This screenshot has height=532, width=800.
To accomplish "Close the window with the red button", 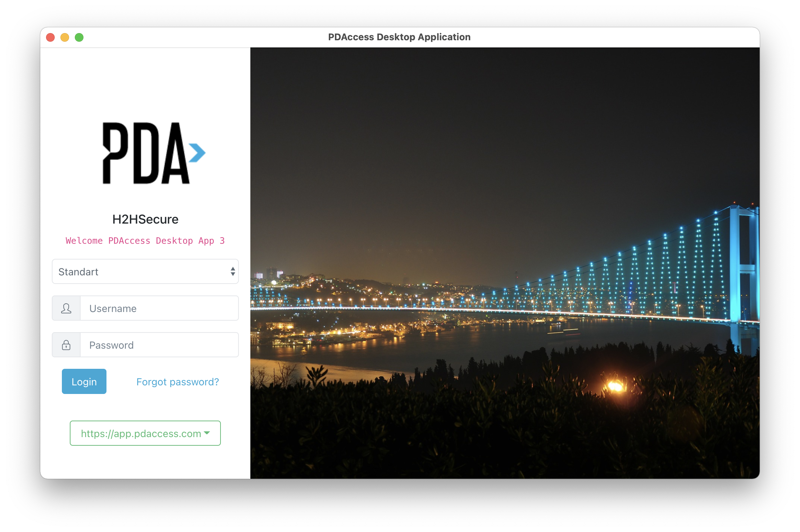I will [50, 37].
